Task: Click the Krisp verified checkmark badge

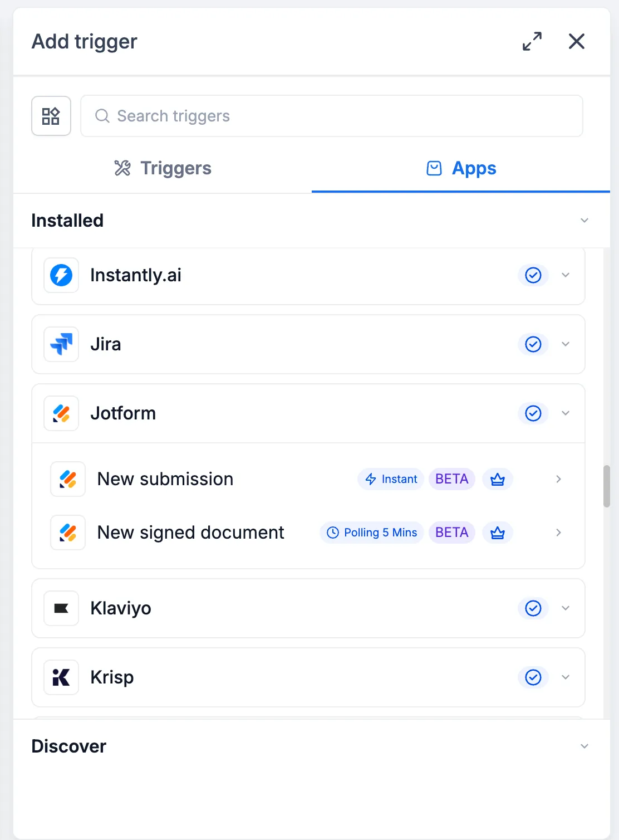Action: point(533,677)
